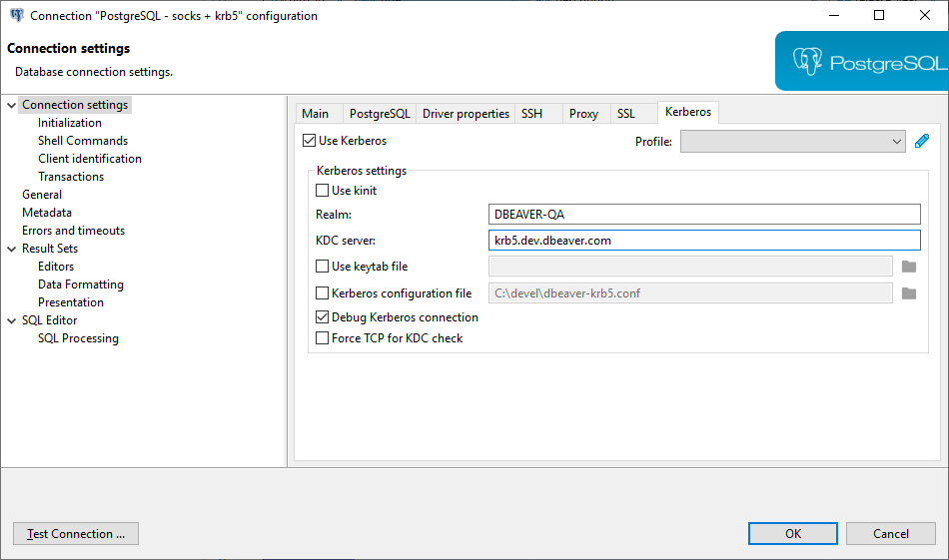Viewport: 949px width, 560px height.
Task: Focus the KDC server field
Action: click(x=704, y=241)
